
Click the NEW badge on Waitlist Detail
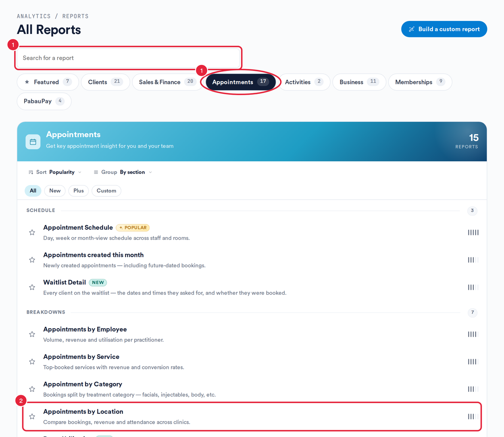pyautogui.click(x=98, y=283)
